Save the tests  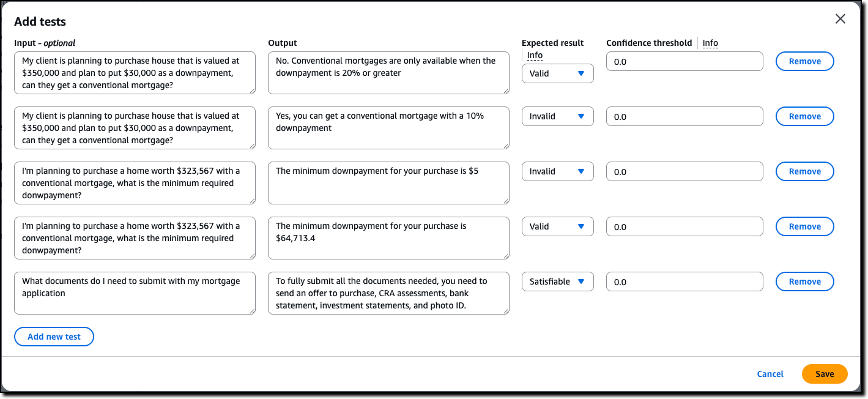(824, 374)
